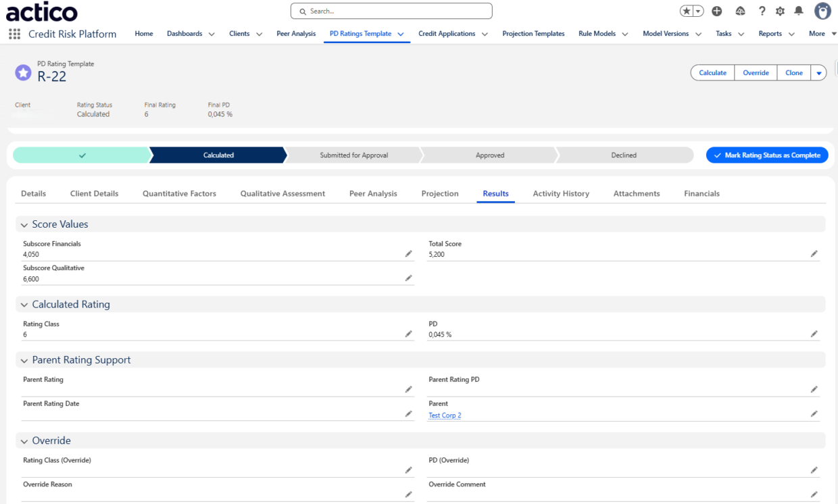Screen dimensions: 838x504
Task: Select the Approved path stage
Action: (490, 155)
